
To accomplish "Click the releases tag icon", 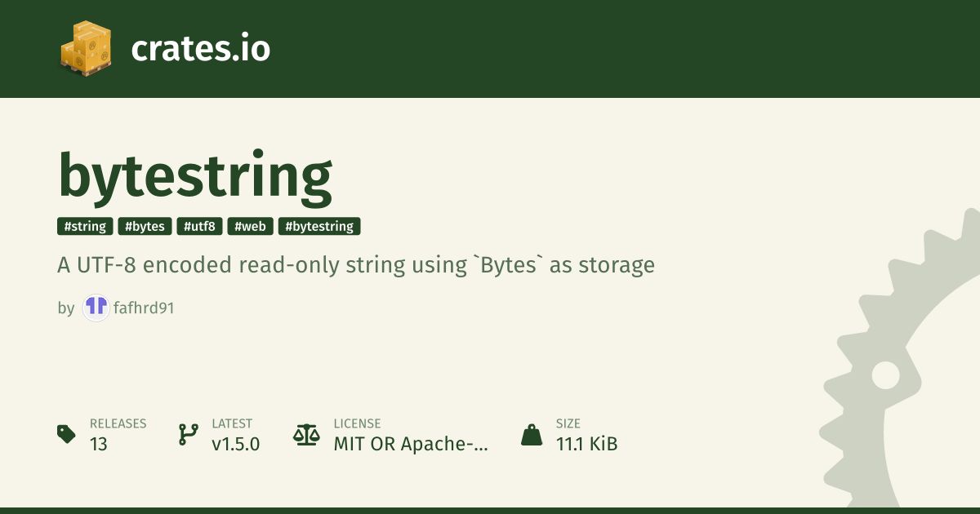I will click(x=66, y=434).
